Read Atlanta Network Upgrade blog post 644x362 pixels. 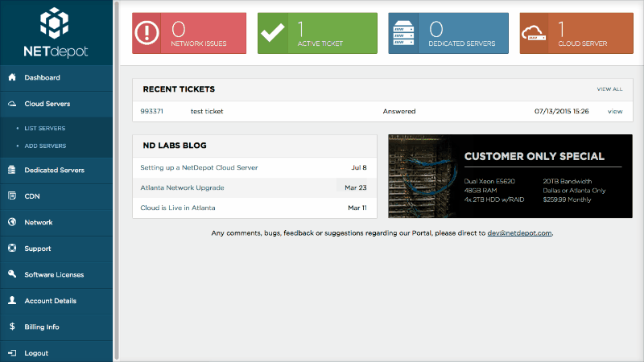tap(182, 187)
